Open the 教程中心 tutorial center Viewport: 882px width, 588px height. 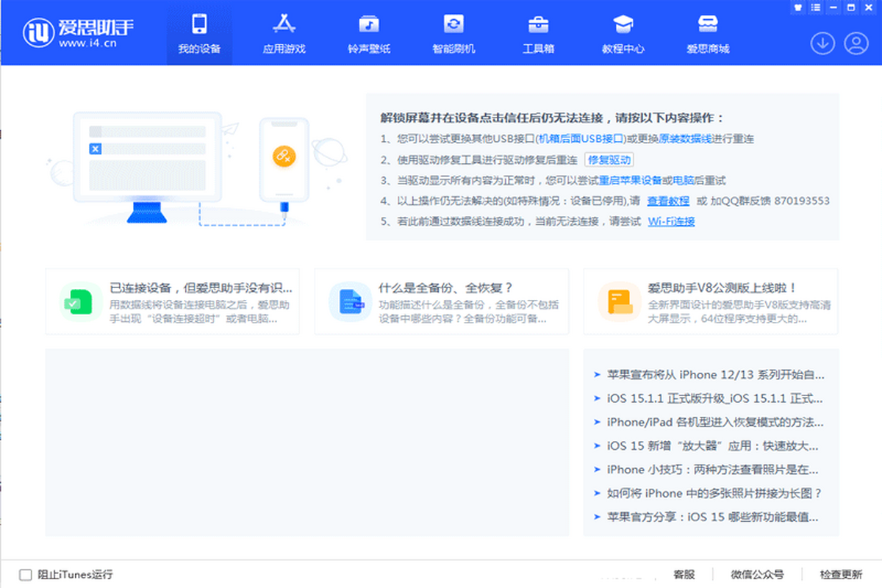pos(623,34)
